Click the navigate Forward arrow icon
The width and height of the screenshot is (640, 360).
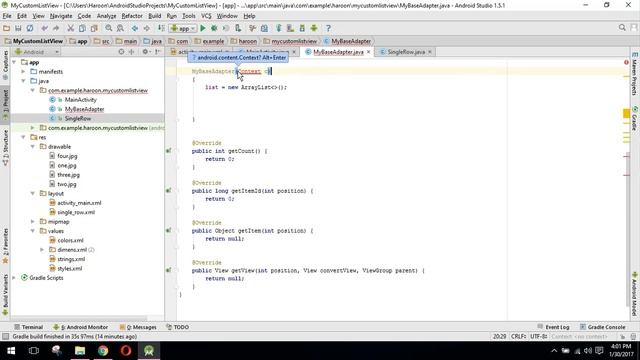[146, 28]
